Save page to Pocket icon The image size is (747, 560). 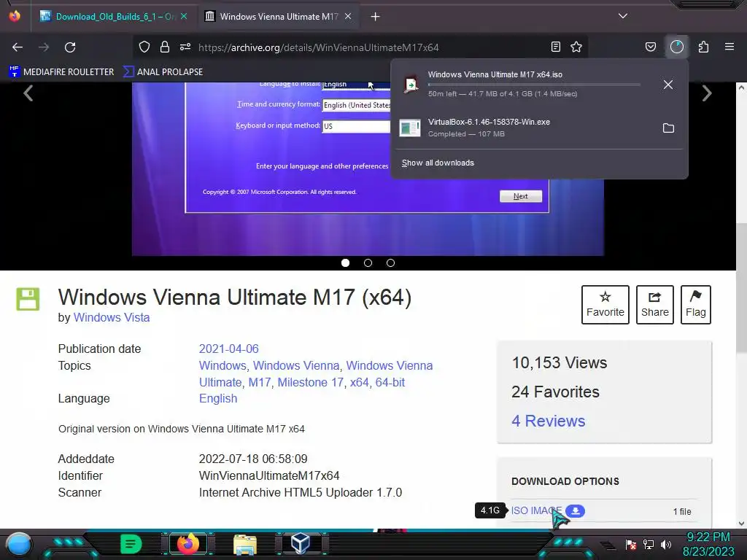coord(650,47)
